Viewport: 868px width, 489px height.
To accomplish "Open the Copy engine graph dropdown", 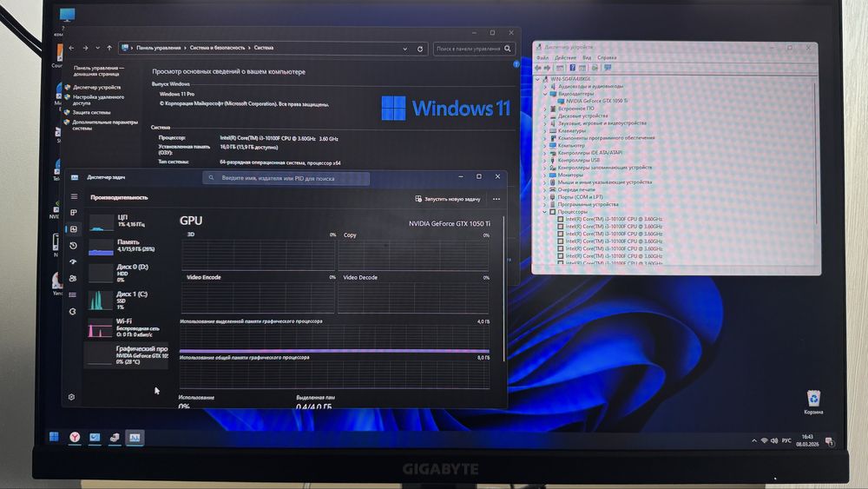I will pos(350,235).
